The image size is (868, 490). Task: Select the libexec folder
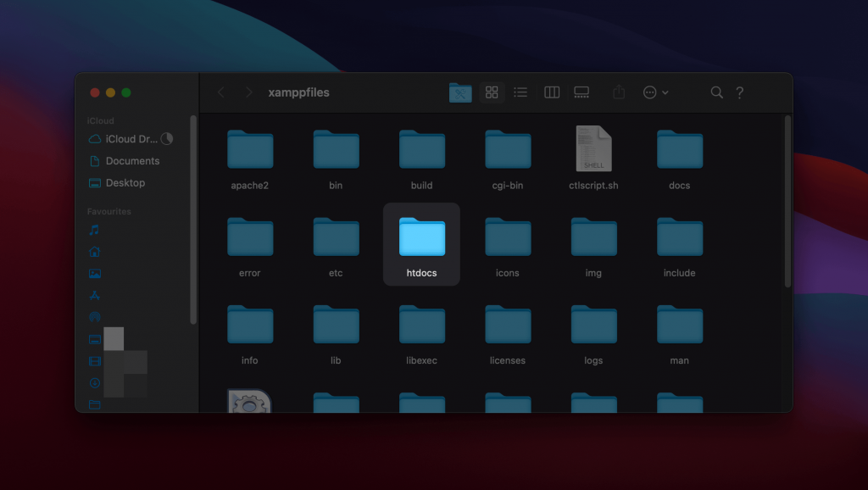click(422, 325)
